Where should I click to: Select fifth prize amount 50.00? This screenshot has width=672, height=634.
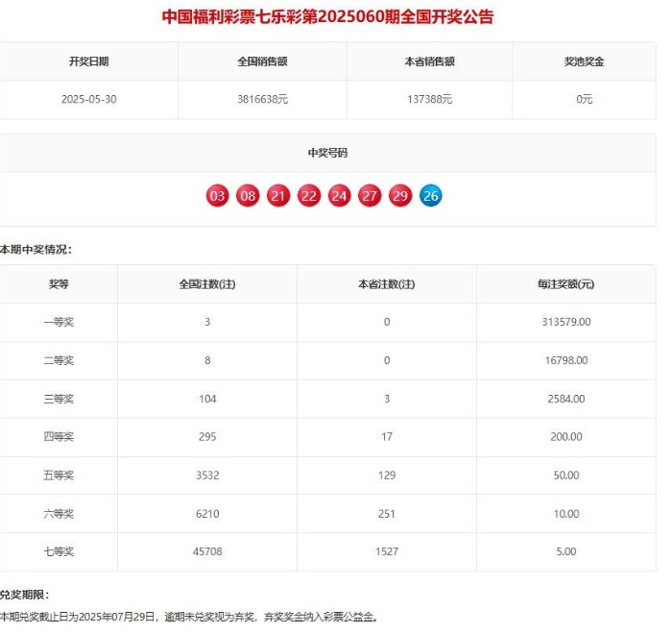point(566,475)
